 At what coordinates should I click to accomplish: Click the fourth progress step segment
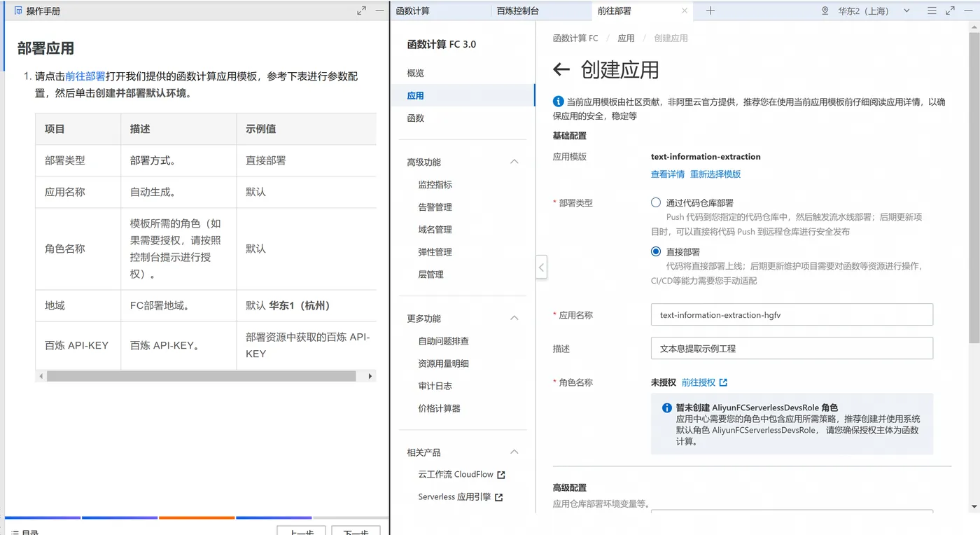tap(274, 517)
